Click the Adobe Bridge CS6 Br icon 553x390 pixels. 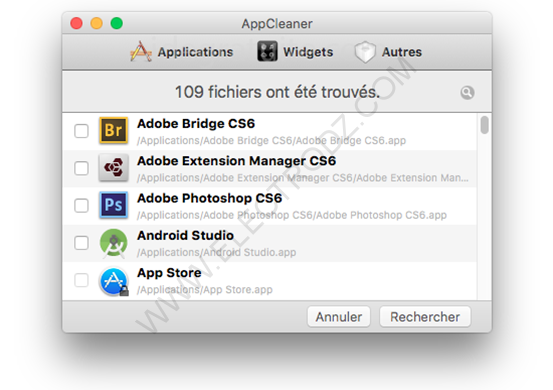point(113,130)
